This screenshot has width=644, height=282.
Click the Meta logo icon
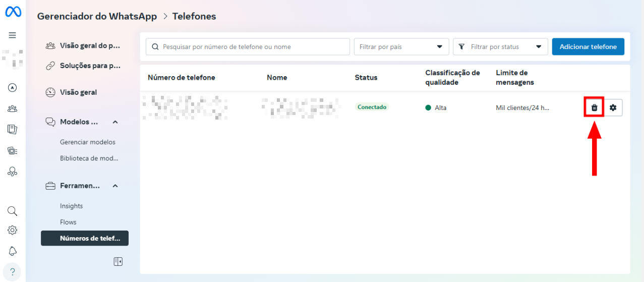click(13, 12)
